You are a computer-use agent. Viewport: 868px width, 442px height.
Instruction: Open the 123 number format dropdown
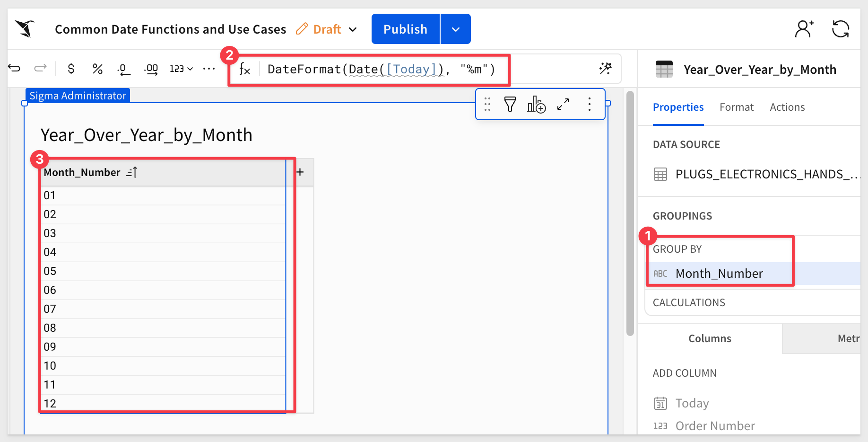click(181, 69)
